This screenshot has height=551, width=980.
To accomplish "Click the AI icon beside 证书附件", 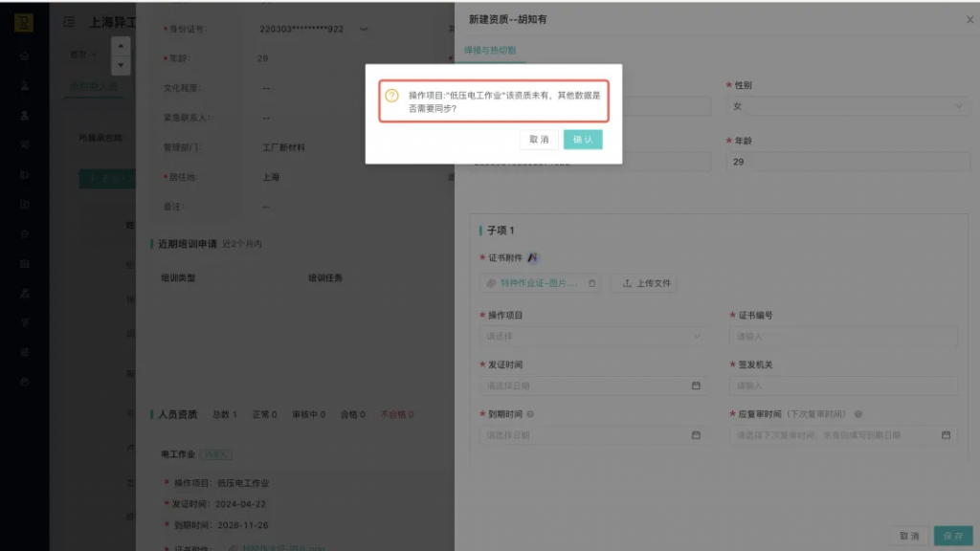I will tap(533, 257).
